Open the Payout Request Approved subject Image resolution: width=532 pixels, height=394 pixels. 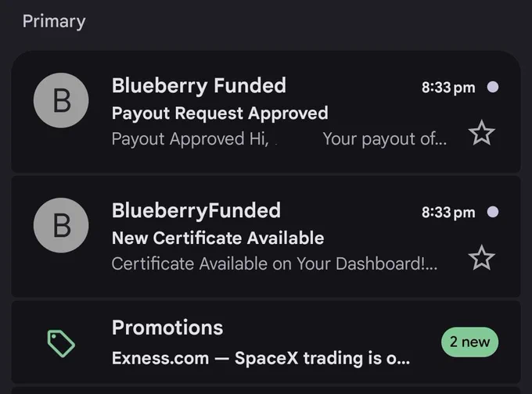point(220,113)
